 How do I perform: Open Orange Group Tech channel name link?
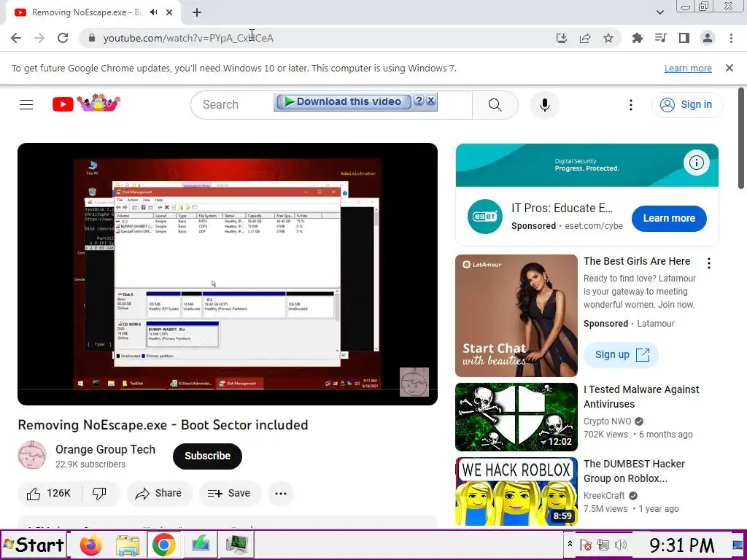coord(105,449)
